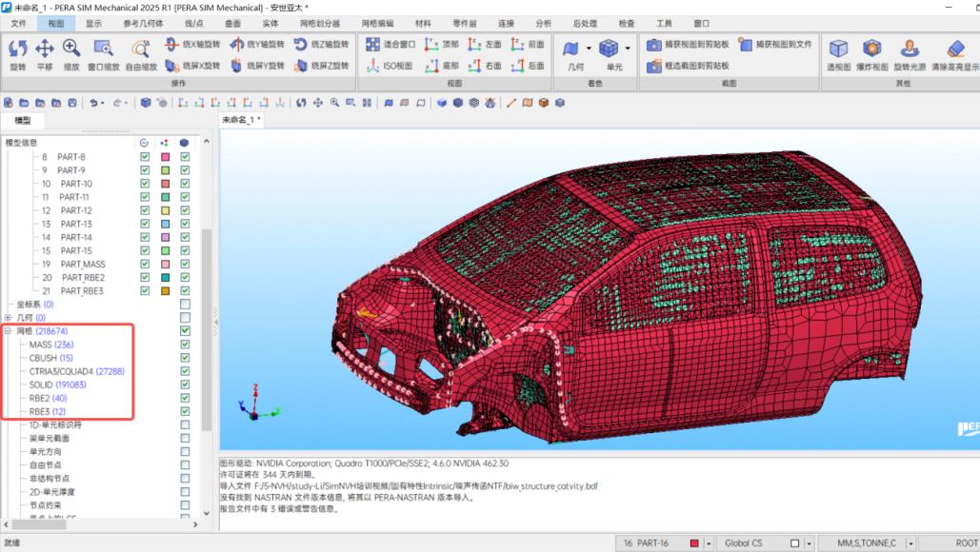
Task: Select the 未命名_1 document tab
Action: coord(241,120)
